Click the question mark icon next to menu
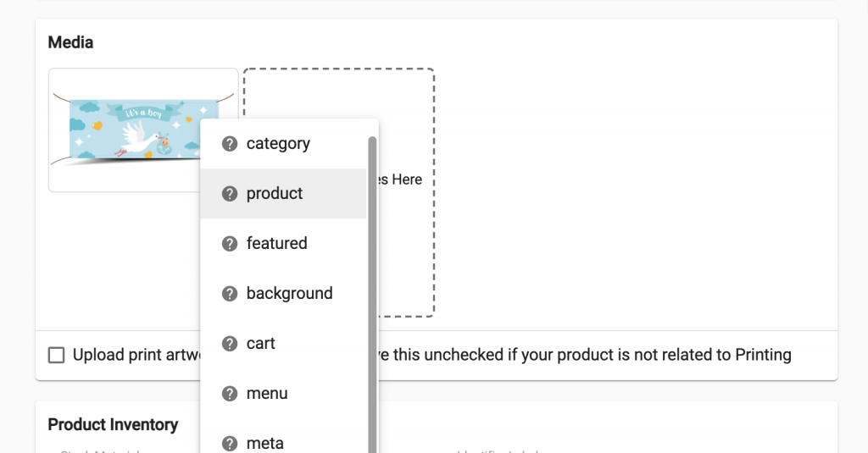The image size is (868, 453). (x=230, y=394)
